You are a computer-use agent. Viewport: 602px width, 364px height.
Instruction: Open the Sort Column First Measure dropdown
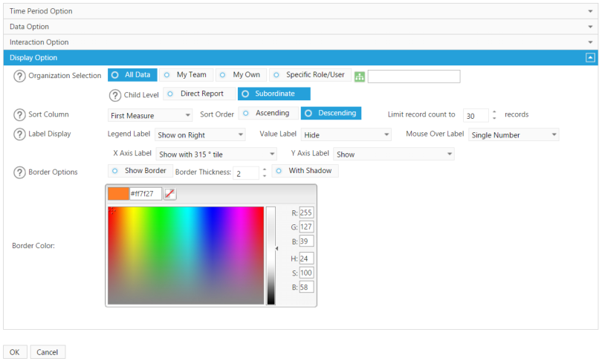pyautogui.click(x=150, y=115)
